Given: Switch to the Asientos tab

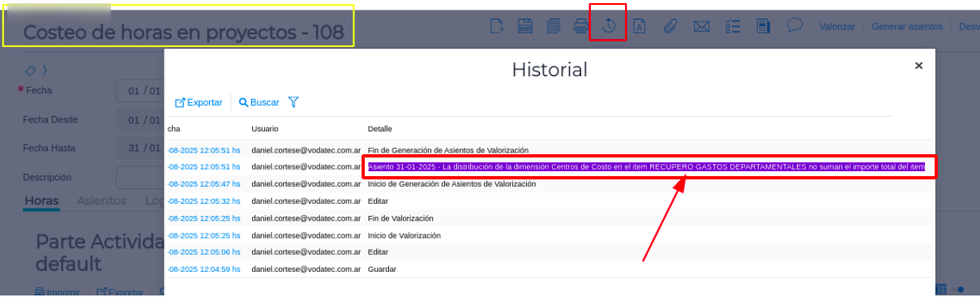Looking at the screenshot, I should 101,200.
